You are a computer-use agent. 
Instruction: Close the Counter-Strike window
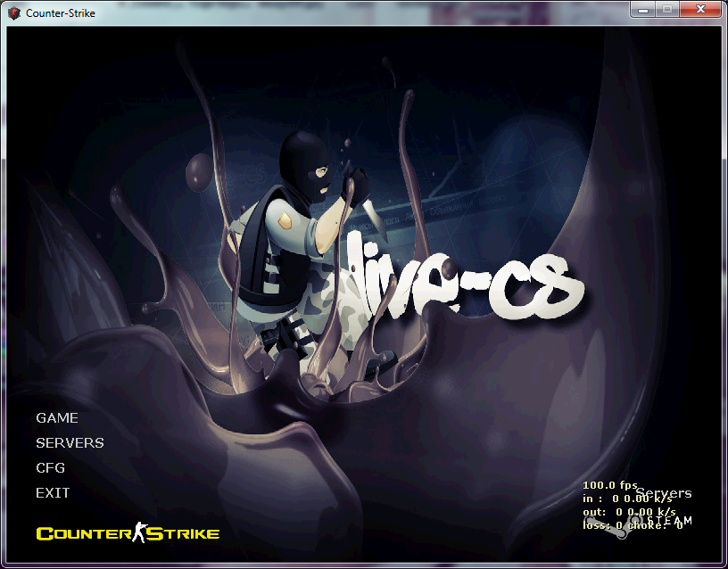point(700,10)
